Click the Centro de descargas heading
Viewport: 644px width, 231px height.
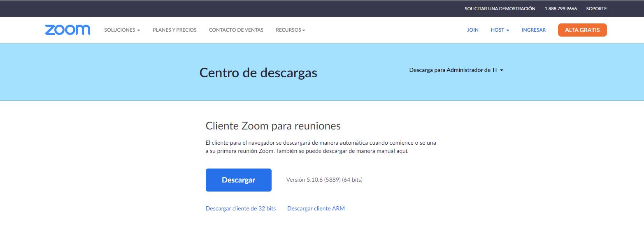[258, 73]
